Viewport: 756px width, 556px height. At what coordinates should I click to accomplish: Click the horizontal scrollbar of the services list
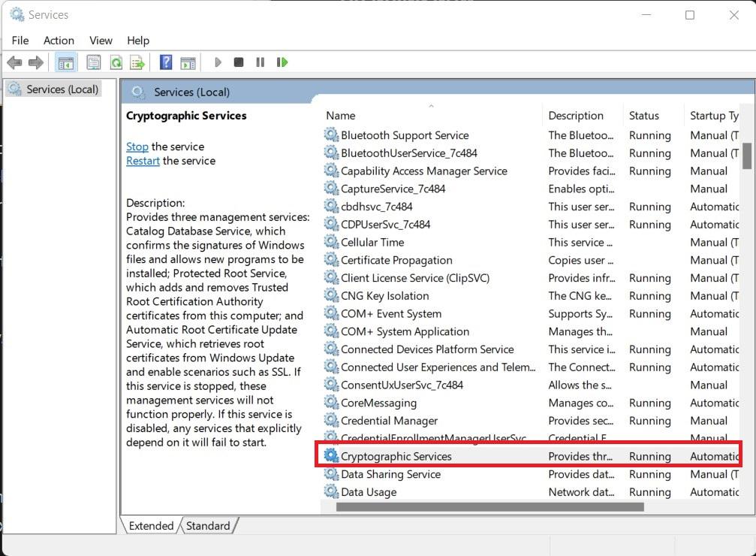pos(489,507)
